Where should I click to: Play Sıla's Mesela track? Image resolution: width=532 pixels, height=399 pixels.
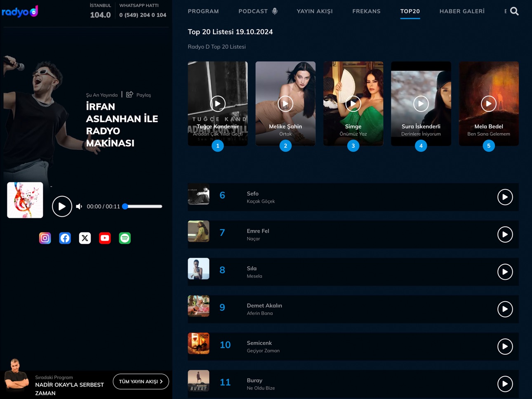505,272
